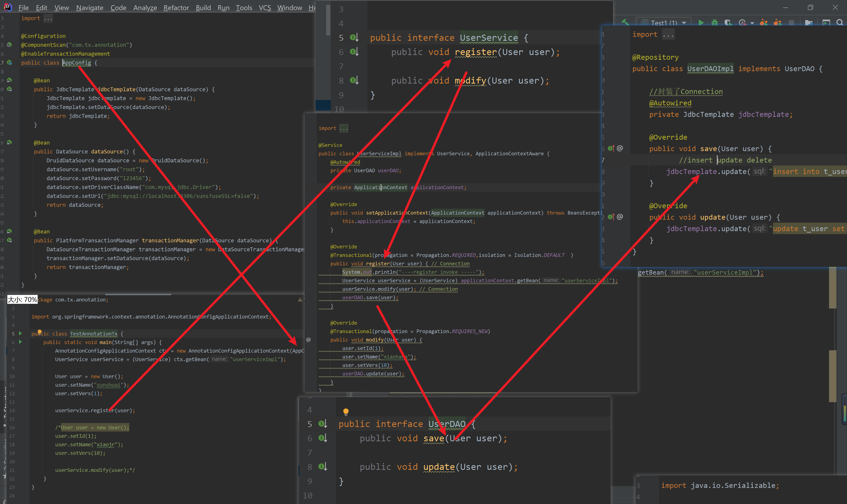The width and height of the screenshot is (847, 504).
Task: Run Test1 with the green Run button
Action: click(x=701, y=23)
